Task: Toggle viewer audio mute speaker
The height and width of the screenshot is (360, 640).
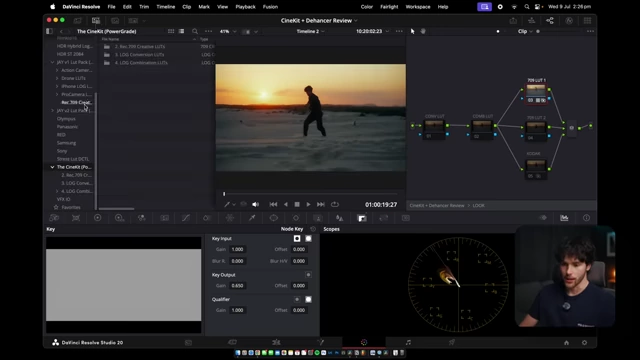Action: pyautogui.click(x=255, y=204)
